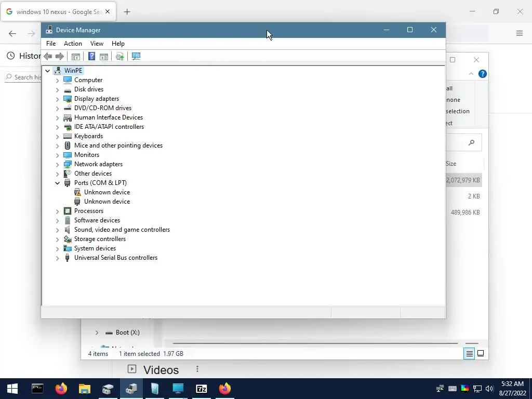Viewport: 532px width, 399px height.
Task: Expand the Disk drives node
Action: (x=57, y=89)
